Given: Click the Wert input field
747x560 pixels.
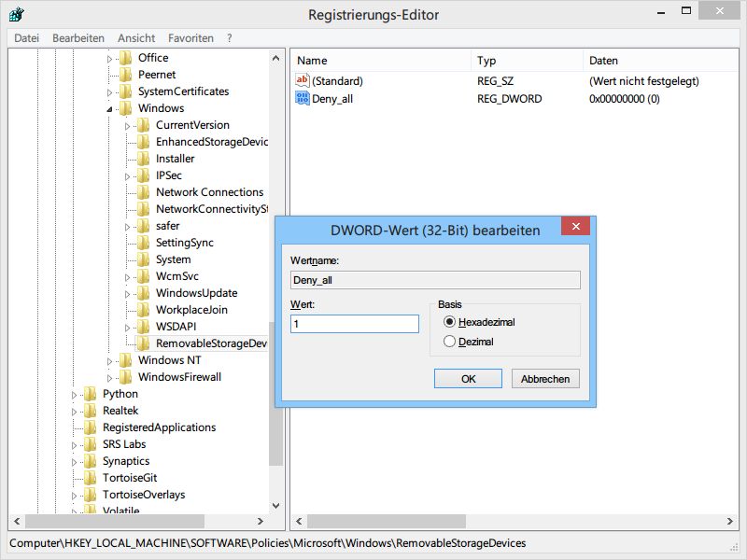Looking at the screenshot, I should (x=355, y=324).
